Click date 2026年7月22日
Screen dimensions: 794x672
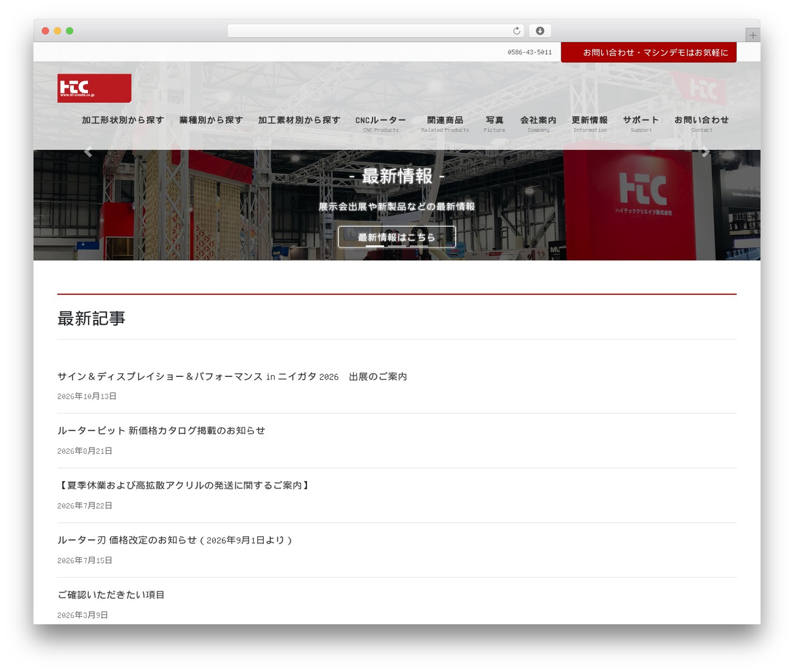coord(85,505)
